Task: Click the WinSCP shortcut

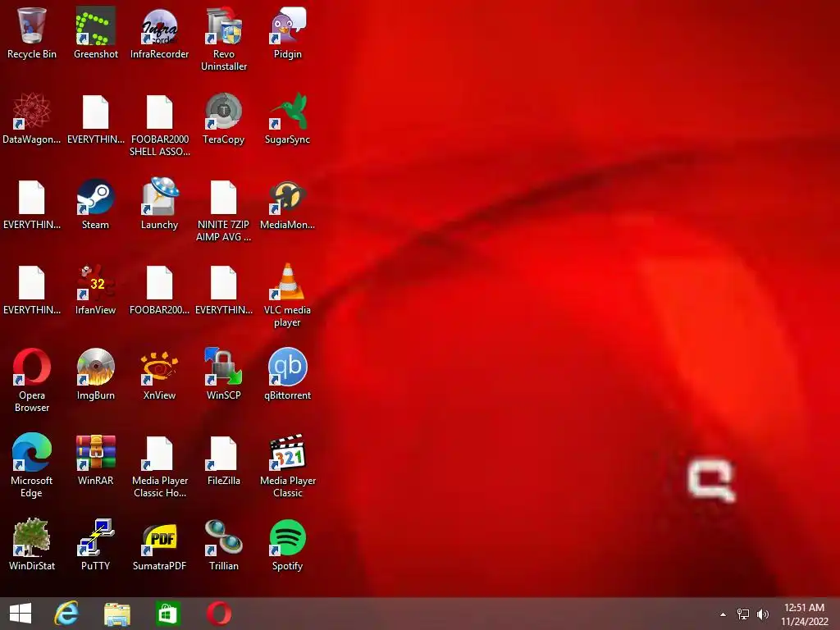Action: tap(223, 367)
